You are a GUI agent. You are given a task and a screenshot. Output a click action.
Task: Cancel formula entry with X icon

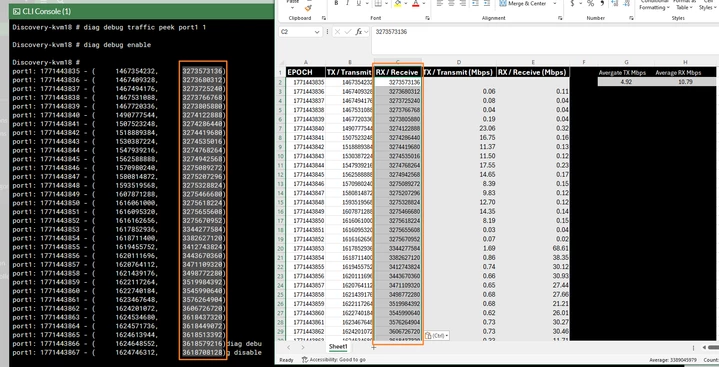coord(337,32)
